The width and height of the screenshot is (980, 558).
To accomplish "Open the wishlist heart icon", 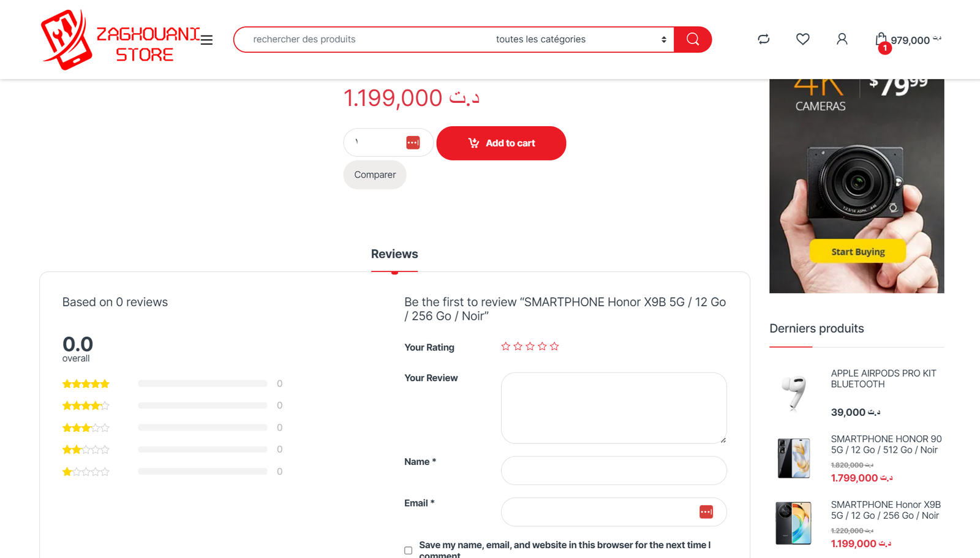I will [802, 39].
